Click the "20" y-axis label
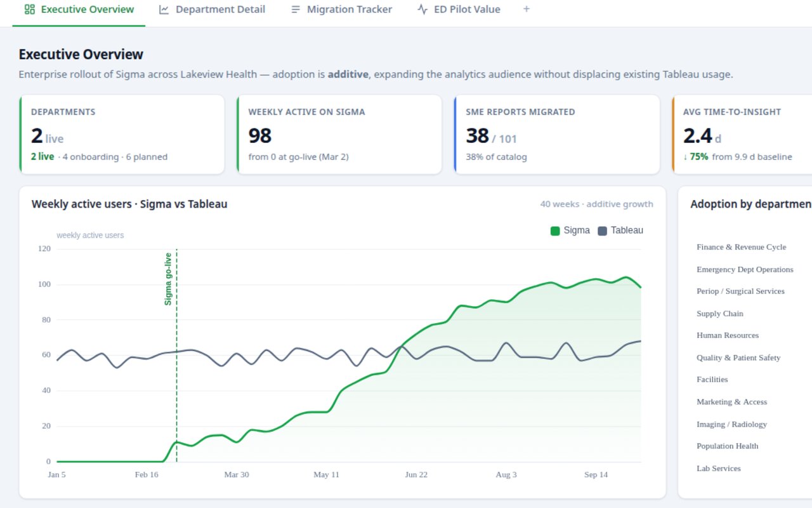 [46, 426]
